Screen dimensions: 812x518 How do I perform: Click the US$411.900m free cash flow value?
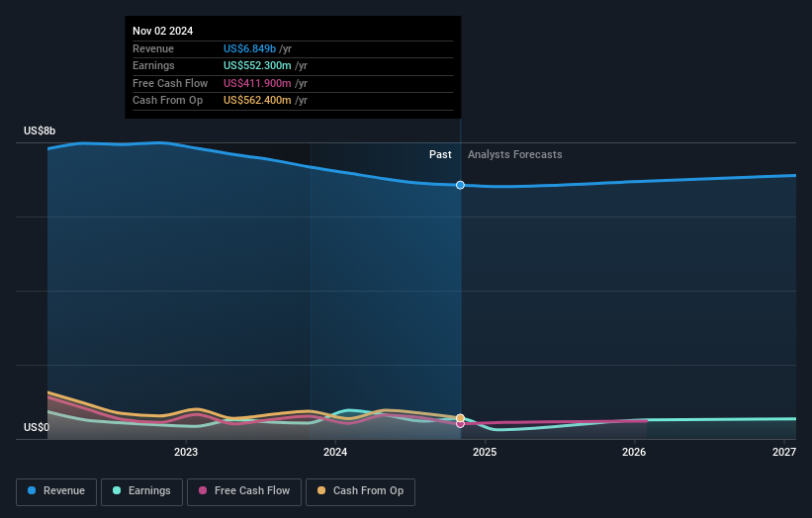coord(257,83)
